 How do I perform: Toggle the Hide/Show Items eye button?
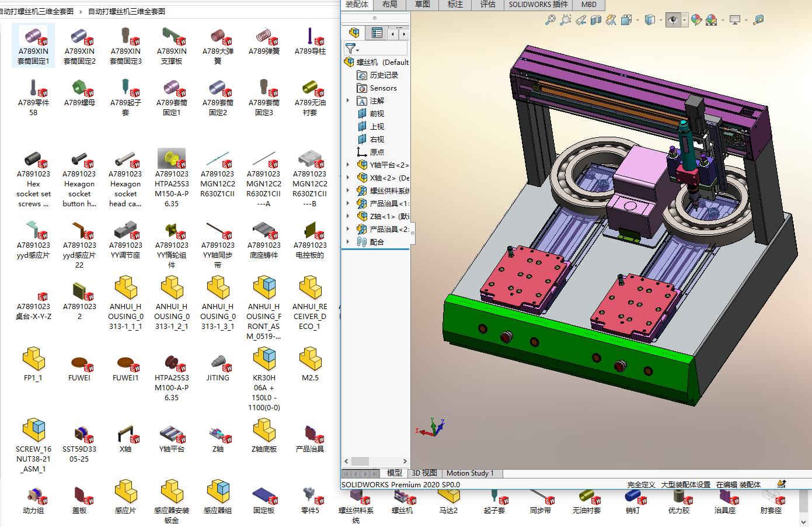673,20
